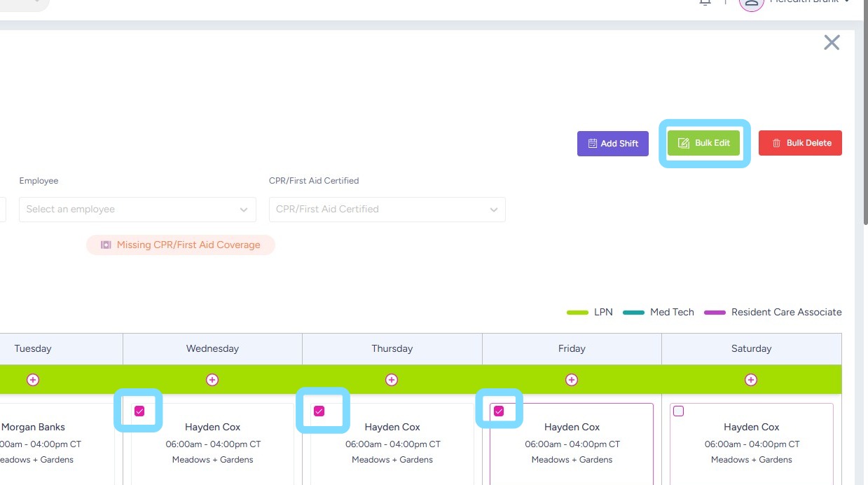This screenshot has width=868, height=485.
Task: Click the Wednesday column header
Action: point(212,348)
